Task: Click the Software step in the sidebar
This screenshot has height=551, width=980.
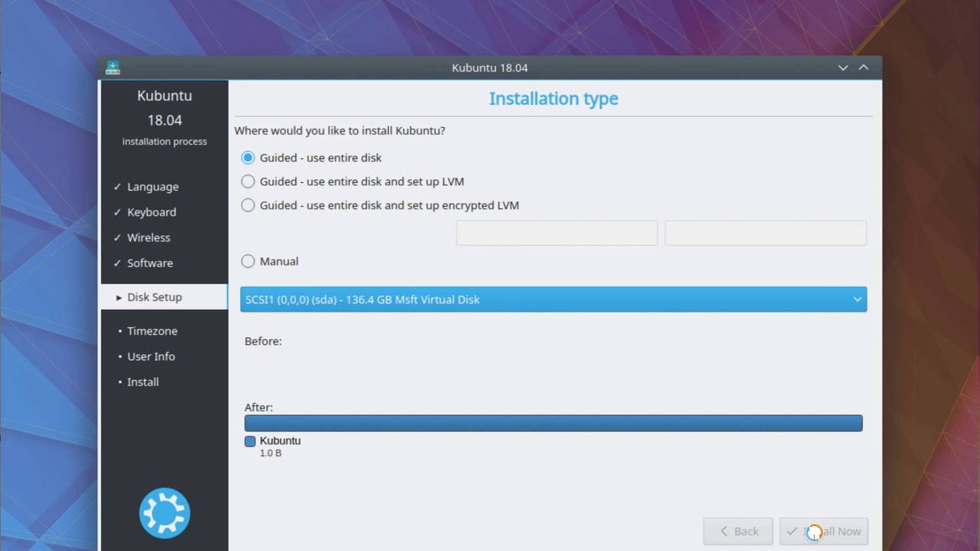Action: (x=149, y=262)
